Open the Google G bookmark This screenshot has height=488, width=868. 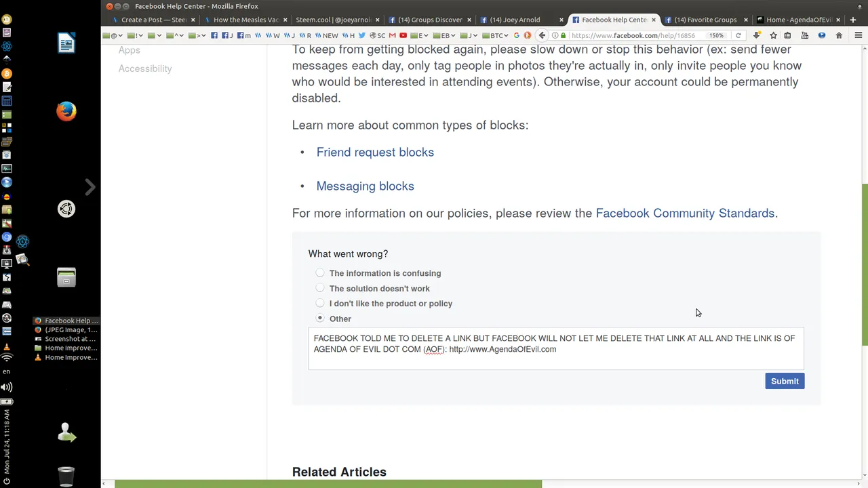(516, 35)
